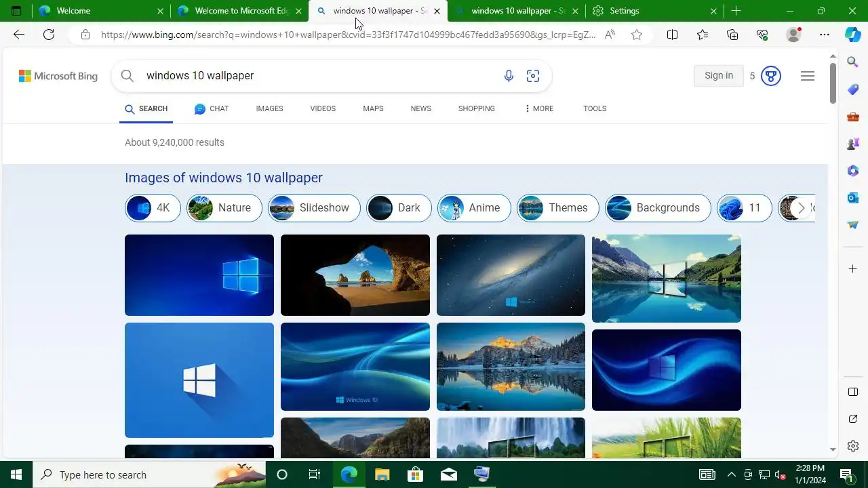Open the sidebar Shopping tag icon
Screen dimensions: 868x488
853,89
